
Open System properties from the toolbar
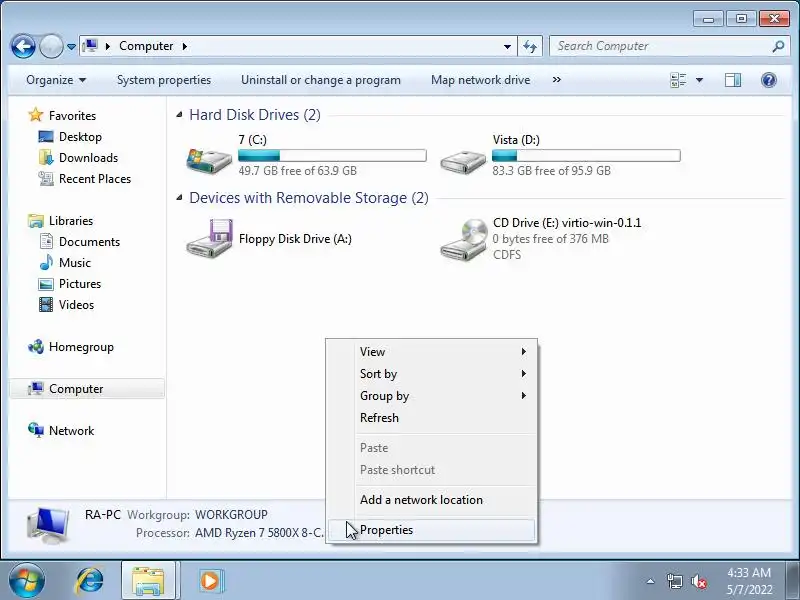(164, 80)
